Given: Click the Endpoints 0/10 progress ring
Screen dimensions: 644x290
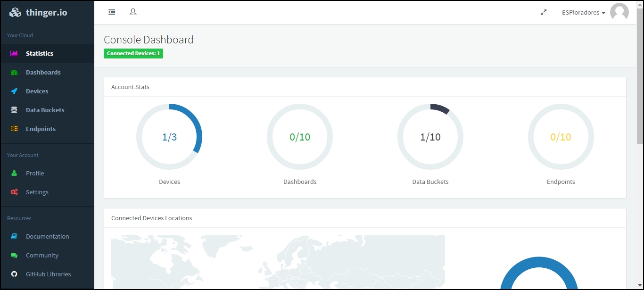Looking at the screenshot, I should point(561,137).
